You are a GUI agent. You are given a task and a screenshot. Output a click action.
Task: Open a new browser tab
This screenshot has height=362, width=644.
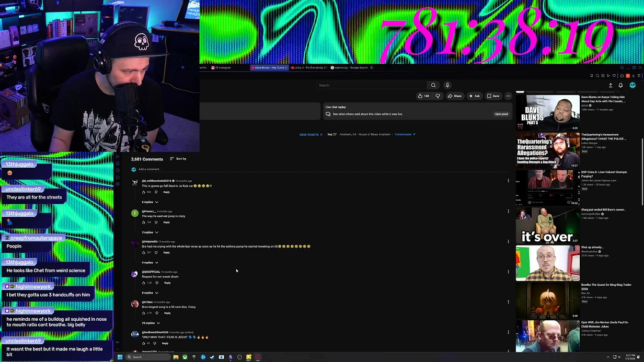[x=372, y=67]
